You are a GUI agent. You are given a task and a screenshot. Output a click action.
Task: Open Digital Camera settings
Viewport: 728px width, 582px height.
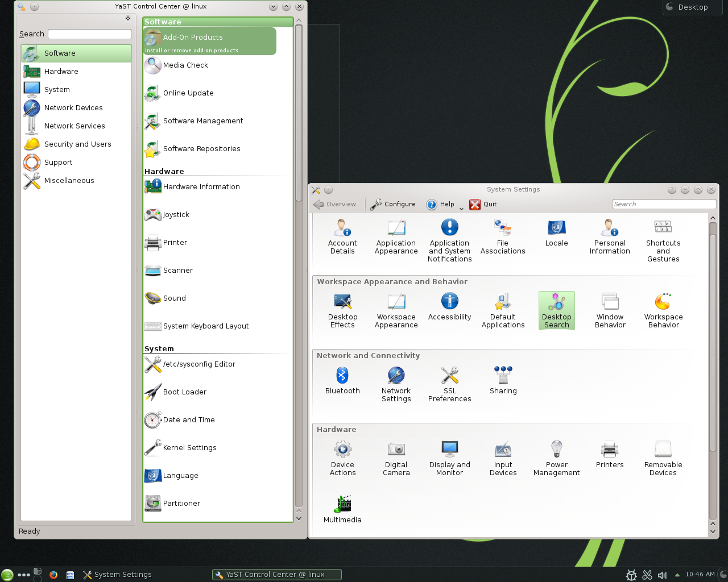[396, 459]
